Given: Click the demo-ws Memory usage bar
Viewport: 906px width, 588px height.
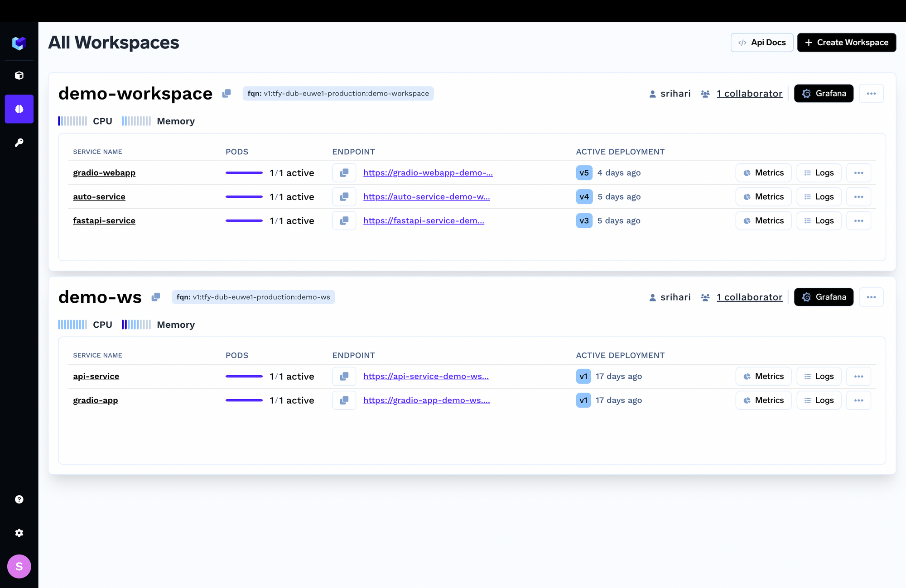Looking at the screenshot, I should tap(136, 325).
